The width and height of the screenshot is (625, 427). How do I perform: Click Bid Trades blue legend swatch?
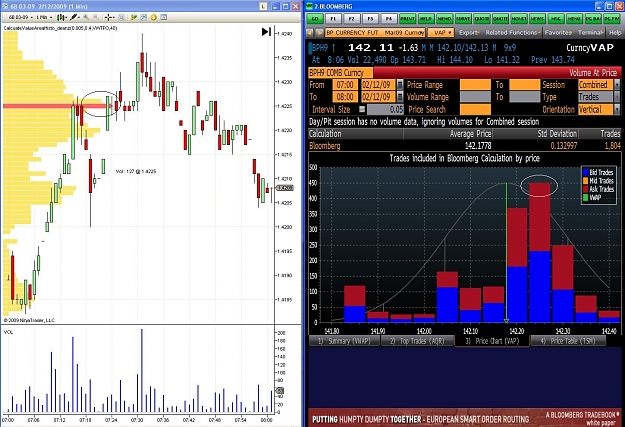[586, 173]
